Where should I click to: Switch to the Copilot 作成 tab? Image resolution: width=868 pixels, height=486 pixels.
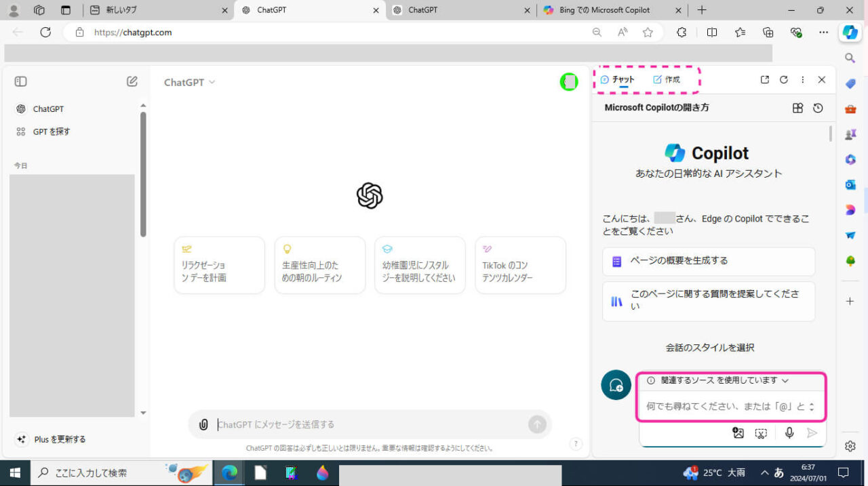coord(667,80)
